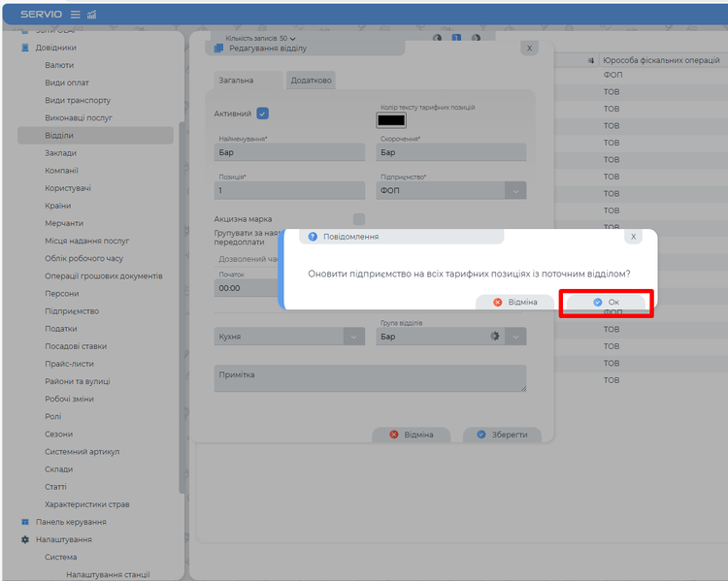Click into the Примітка text area

point(370,378)
